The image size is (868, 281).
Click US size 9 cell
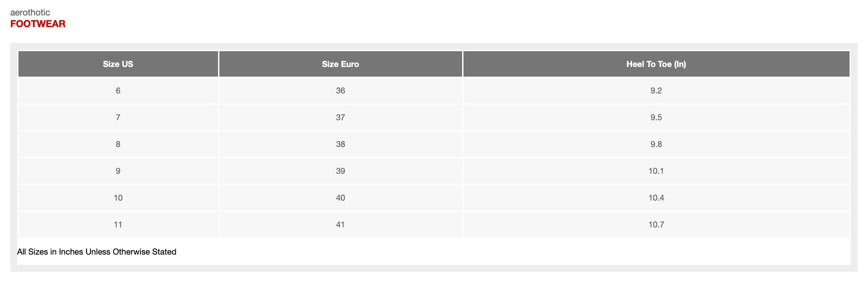pos(118,171)
